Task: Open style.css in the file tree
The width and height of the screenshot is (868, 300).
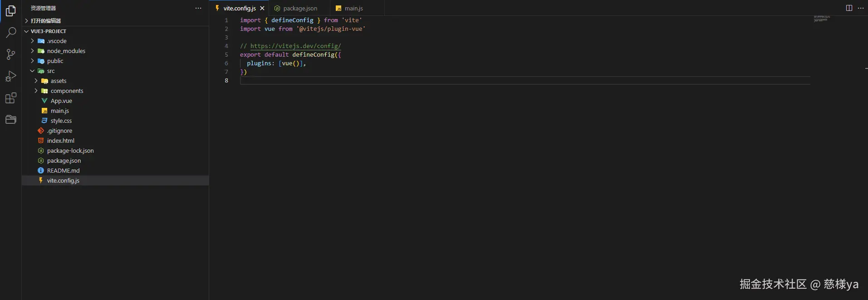Action: 61,121
